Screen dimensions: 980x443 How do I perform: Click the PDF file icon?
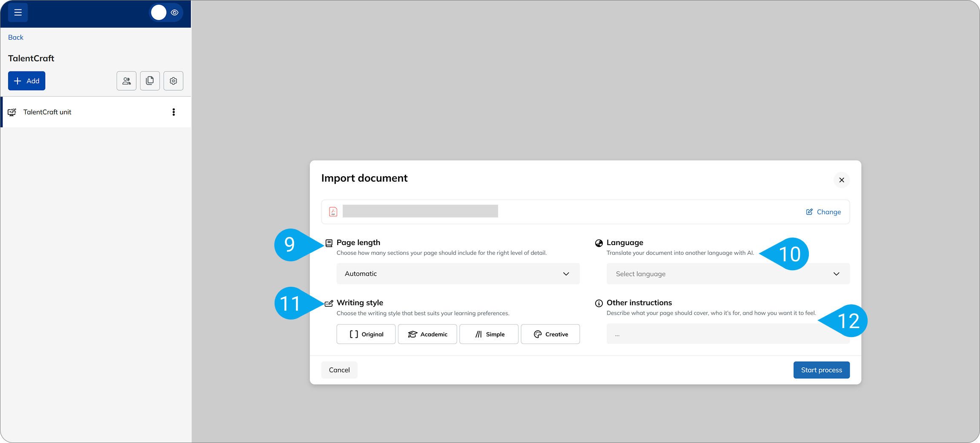[333, 211]
